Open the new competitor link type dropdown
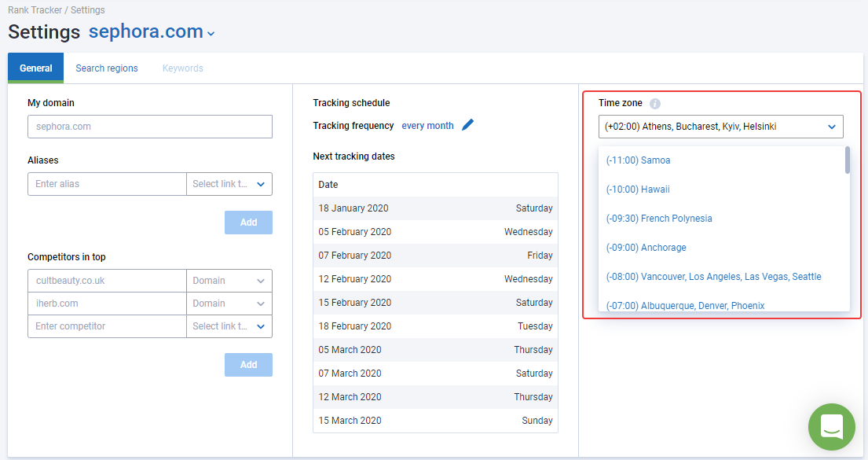 tap(229, 326)
